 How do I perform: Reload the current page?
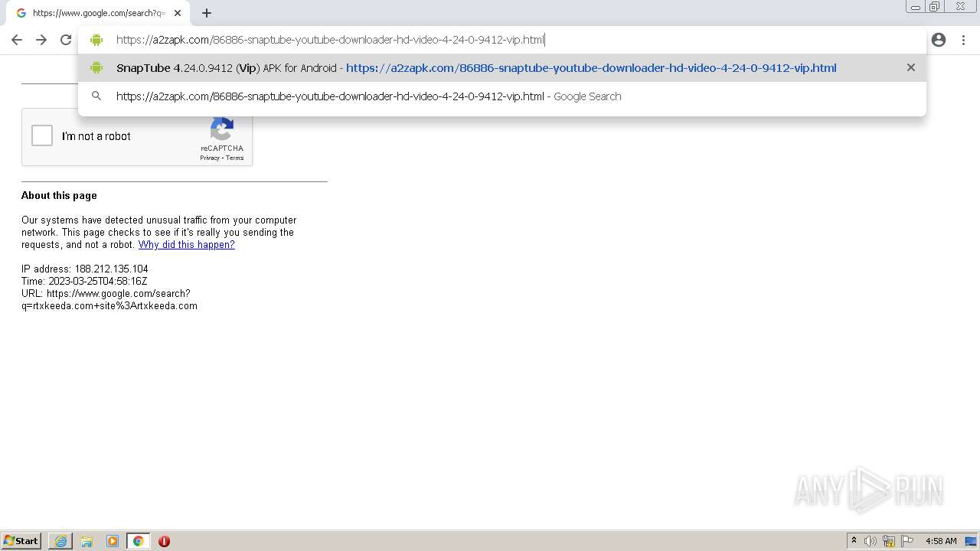tap(66, 40)
